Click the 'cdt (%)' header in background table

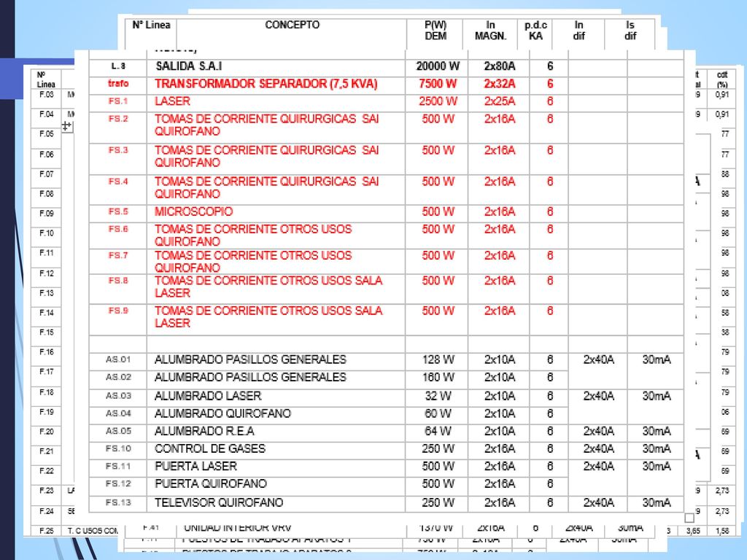tap(722, 79)
